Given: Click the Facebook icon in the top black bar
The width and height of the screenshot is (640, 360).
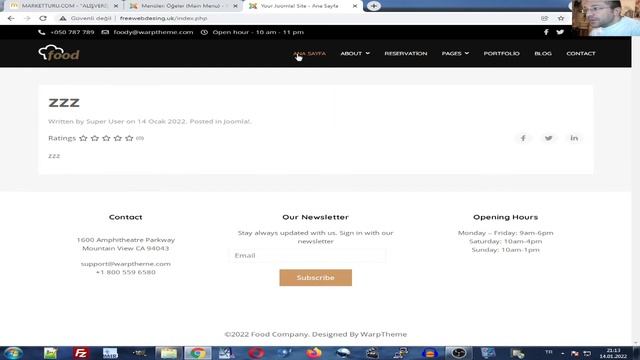Looking at the screenshot, I should coord(546,32).
